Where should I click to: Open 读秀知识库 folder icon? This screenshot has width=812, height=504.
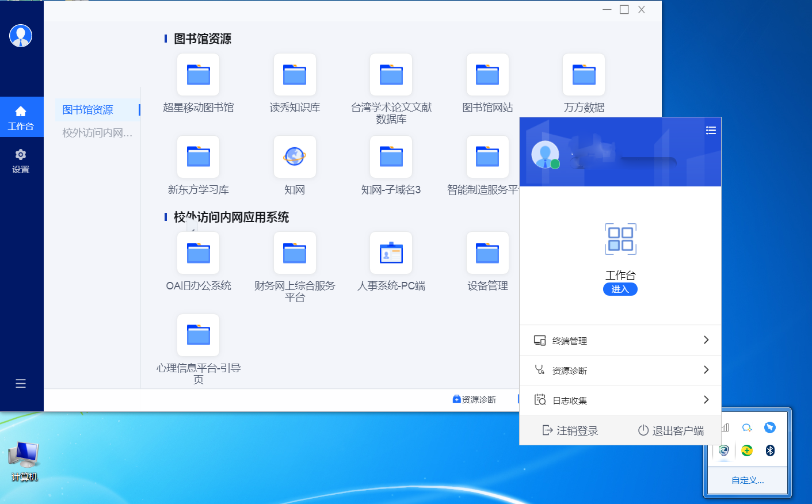pos(295,75)
